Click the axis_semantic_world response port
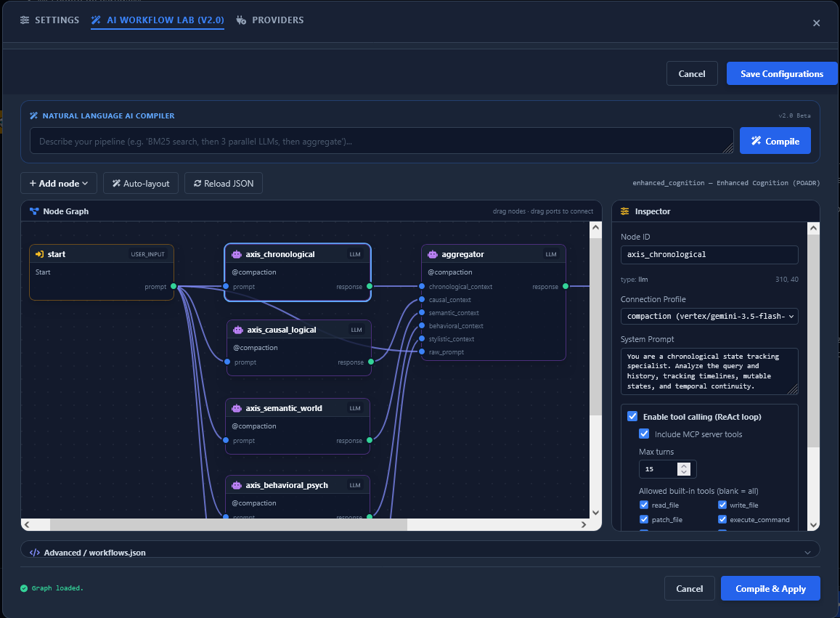840x618 pixels. (x=370, y=440)
